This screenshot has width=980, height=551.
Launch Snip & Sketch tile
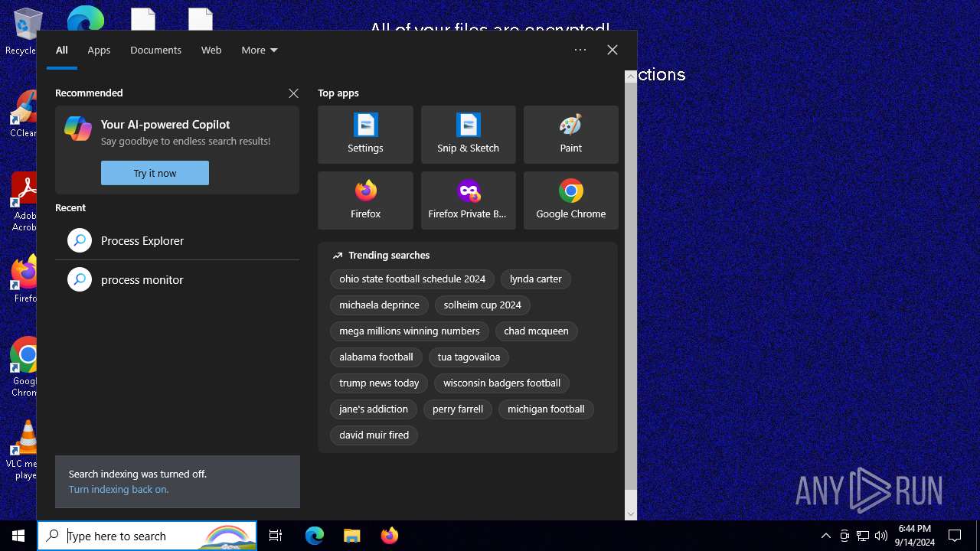point(468,135)
